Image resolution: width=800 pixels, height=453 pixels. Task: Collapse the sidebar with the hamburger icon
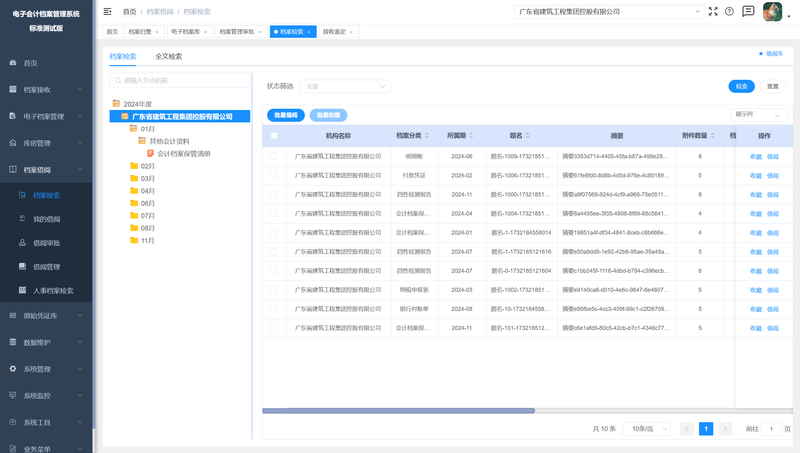pyautogui.click(x=107, y=11)
